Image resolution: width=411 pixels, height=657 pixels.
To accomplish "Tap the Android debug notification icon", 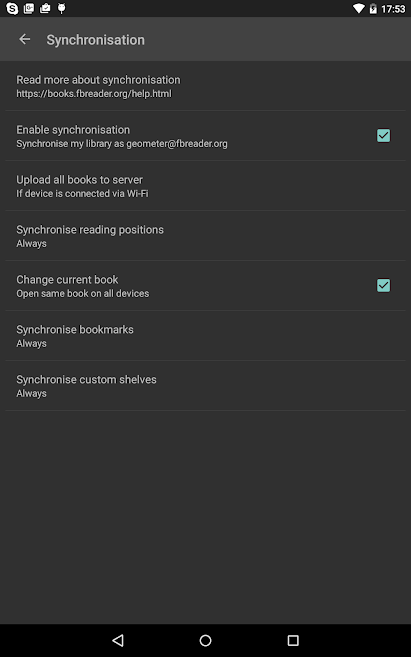I will [62, 8].
